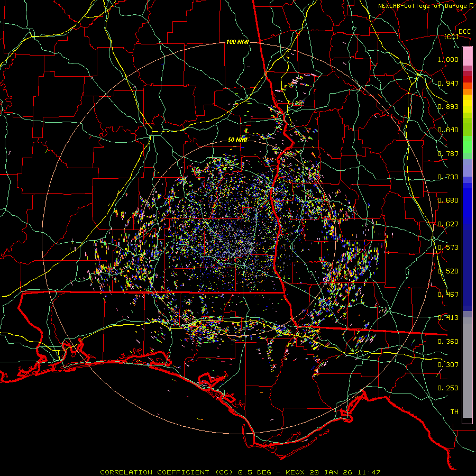
Task: Click the 0.680 legend value
Action: coord(448,200)
